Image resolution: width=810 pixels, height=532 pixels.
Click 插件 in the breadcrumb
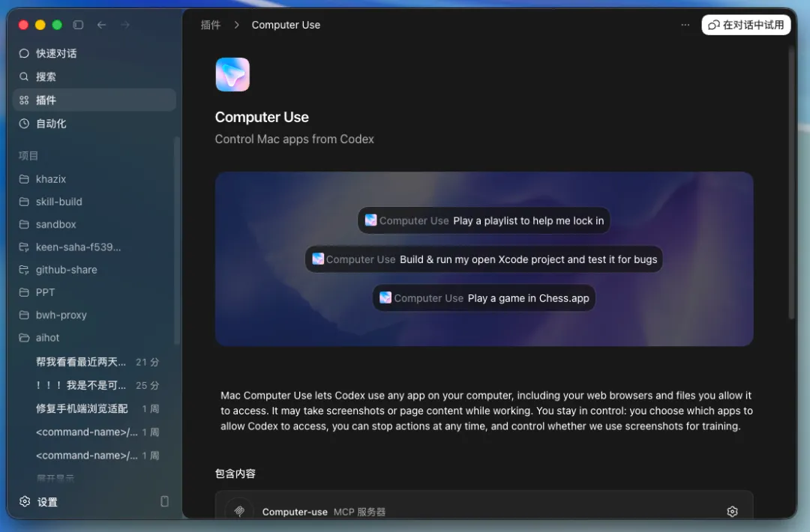[210, 25]
